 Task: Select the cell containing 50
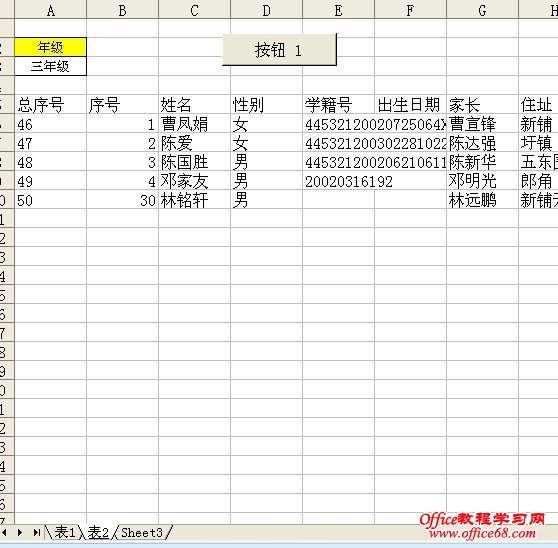coord(51,200)
